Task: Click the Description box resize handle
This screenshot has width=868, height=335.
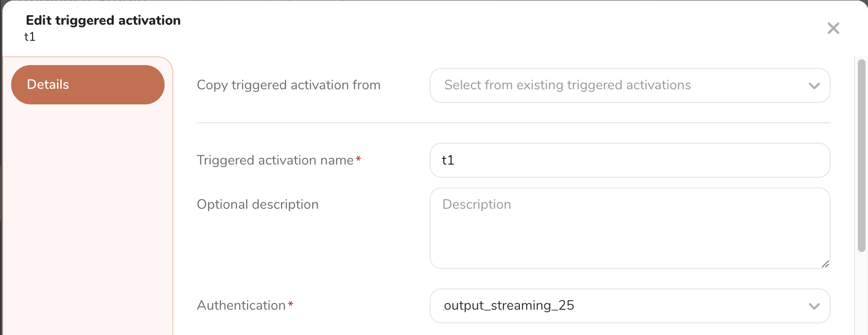Action: click(825, 264)
